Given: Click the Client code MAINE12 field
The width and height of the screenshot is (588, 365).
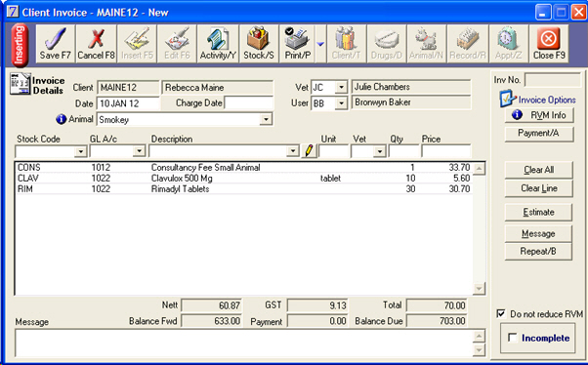Looking at the screenshot, I should (128, 87).
